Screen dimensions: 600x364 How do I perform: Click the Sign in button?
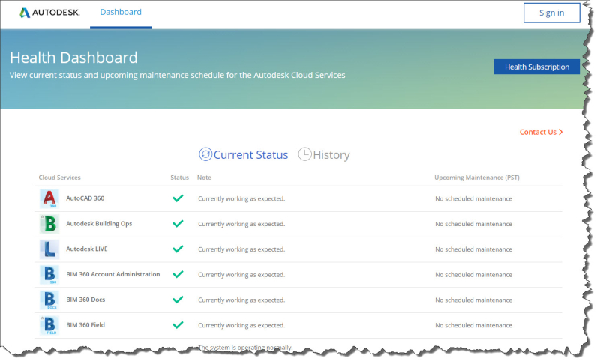coord(551,13)
